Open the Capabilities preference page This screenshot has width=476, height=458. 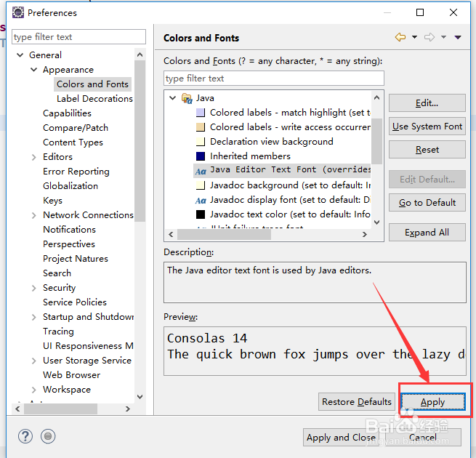(67, 113)
